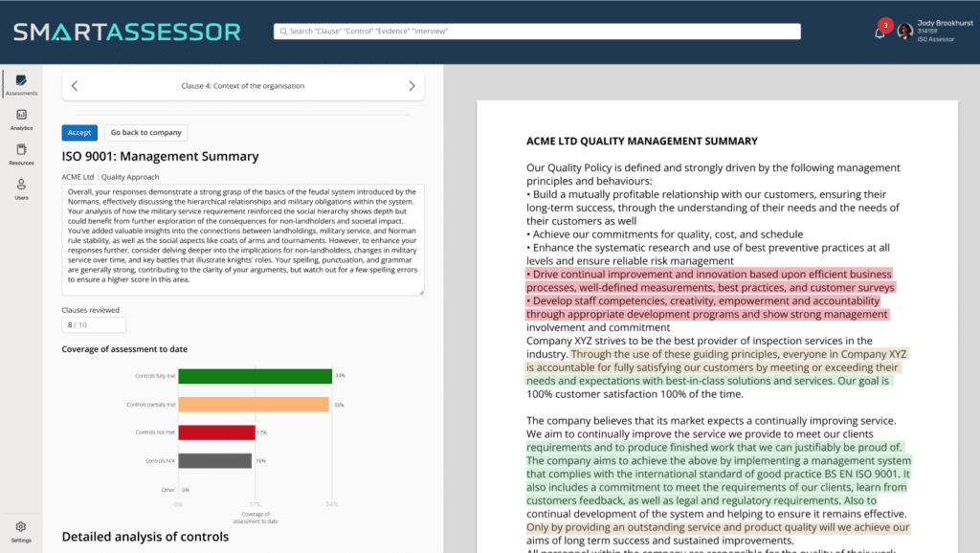Focus the top search bar field
Image resolution: width=980 pixels, height=553 pixels.
pos(537,32)
